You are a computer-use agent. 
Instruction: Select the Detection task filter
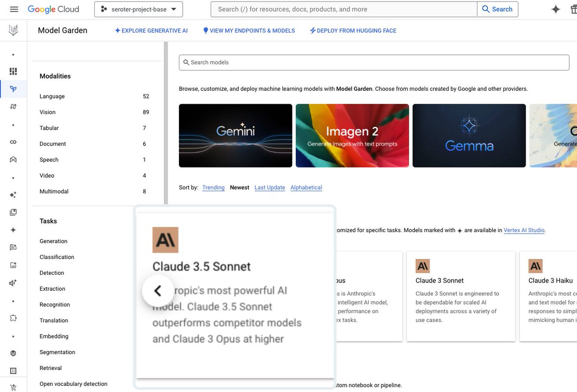pos(52,273)
